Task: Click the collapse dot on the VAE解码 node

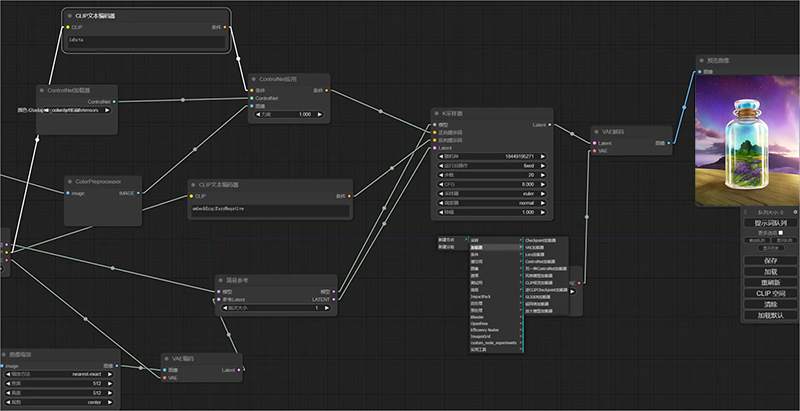Action: [x=597, y=132]
